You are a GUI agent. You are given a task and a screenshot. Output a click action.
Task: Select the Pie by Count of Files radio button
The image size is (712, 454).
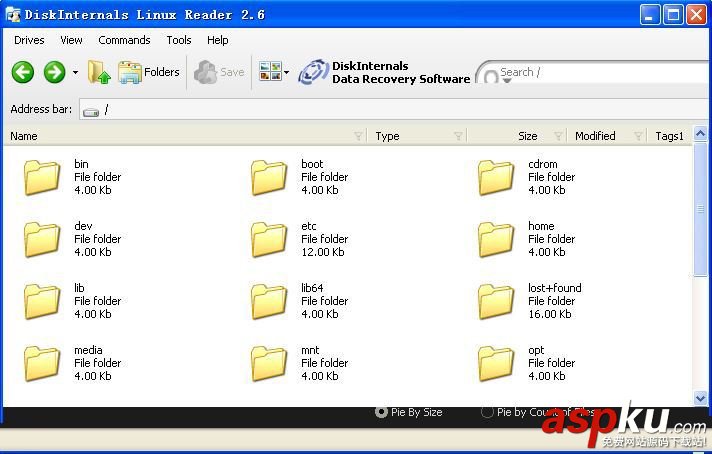487,412
